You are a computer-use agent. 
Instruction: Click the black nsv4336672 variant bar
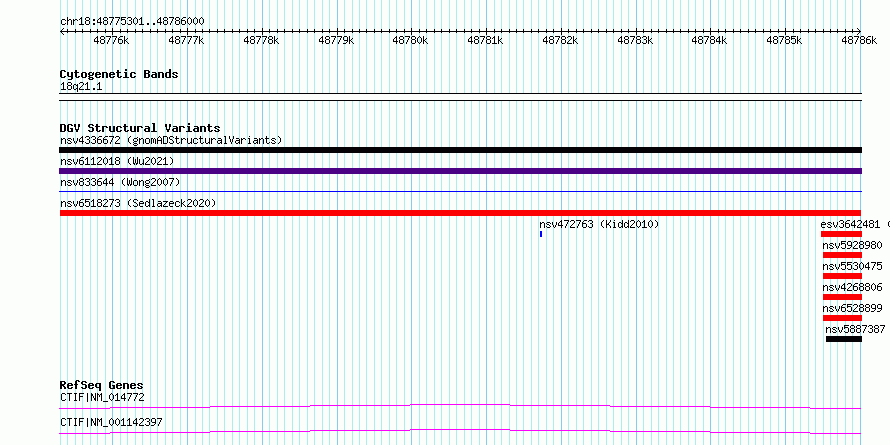pos(460,150)
